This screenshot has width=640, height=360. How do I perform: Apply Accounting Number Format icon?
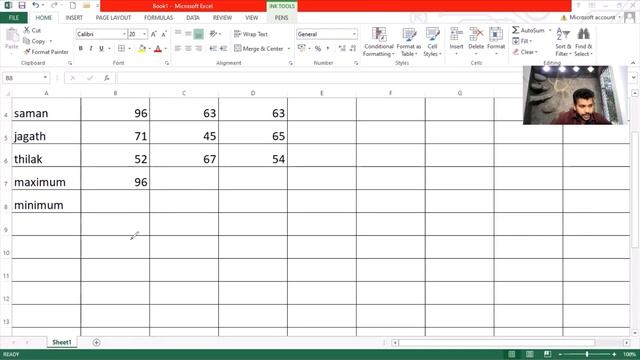pos(302,49)
